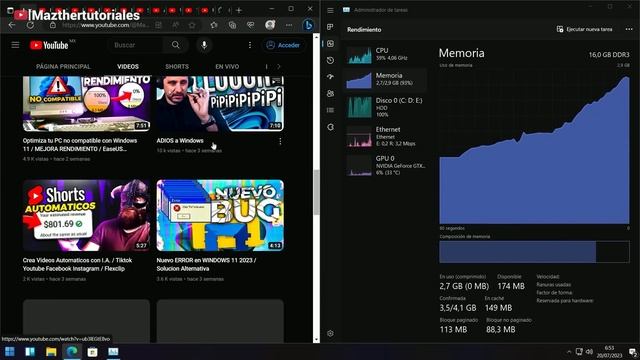Open Startup apps page in Task Manager

click(x=330, y=77)
